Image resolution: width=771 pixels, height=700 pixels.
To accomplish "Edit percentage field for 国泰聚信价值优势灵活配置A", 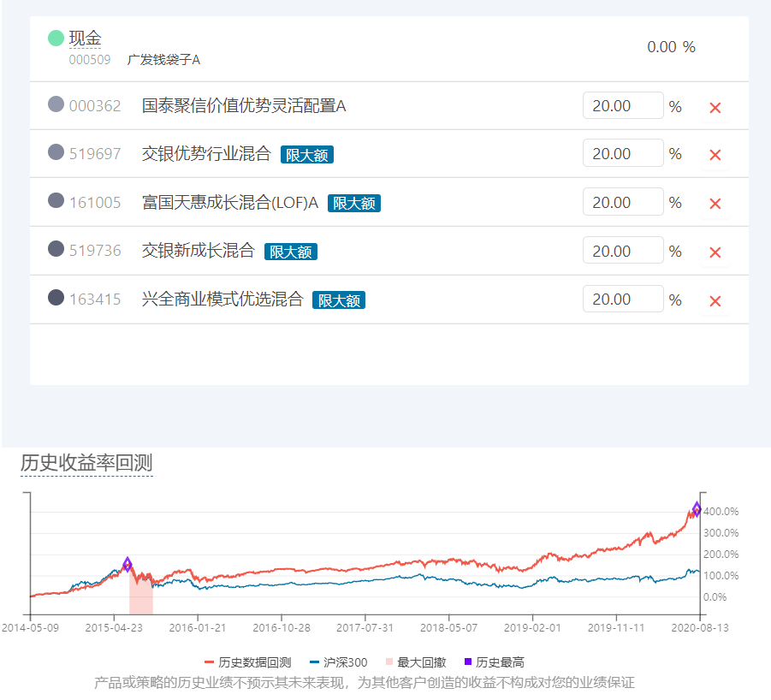I will coord(622,106).
